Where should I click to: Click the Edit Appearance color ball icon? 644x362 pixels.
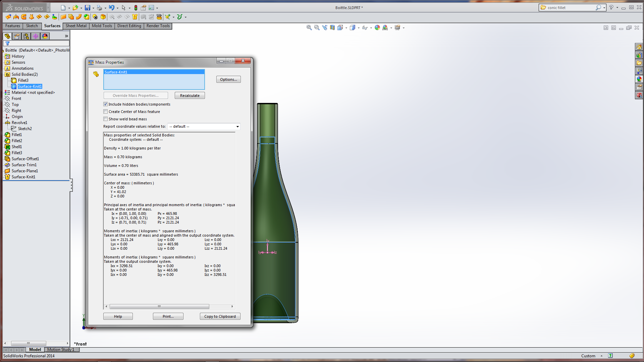pyautogui.click(x=377, y=27)
